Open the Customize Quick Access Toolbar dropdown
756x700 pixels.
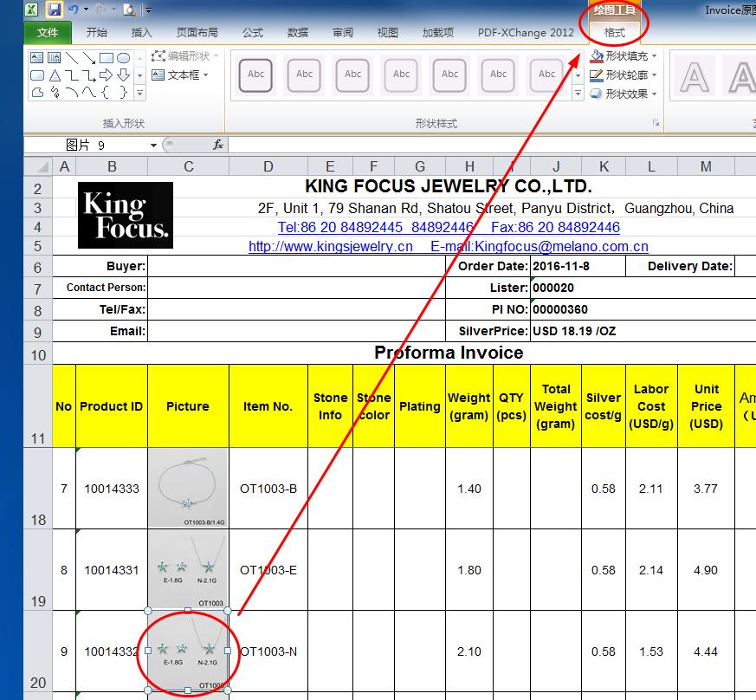point(148,10)
